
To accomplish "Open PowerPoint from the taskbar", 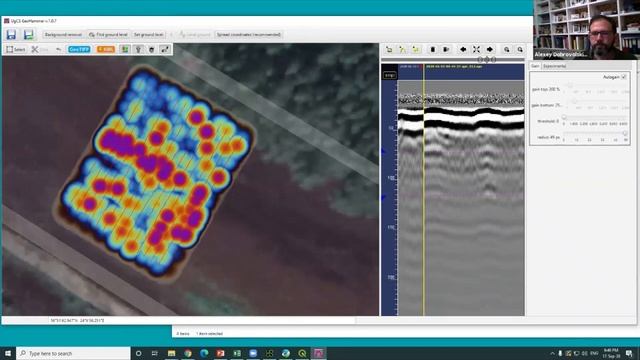I will 220,353.
